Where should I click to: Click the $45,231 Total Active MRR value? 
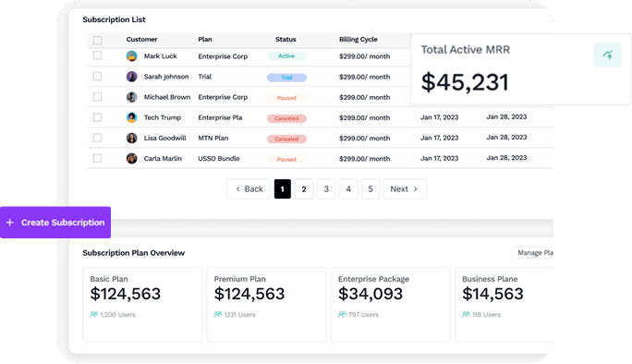(x=465, y=82)
